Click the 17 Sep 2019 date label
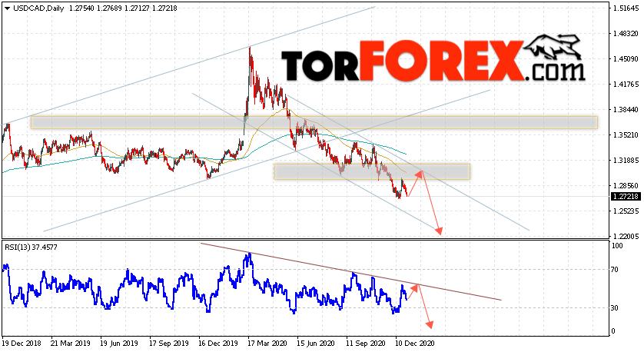Viewport: 644px width, 352px height. tap(168, 344)
